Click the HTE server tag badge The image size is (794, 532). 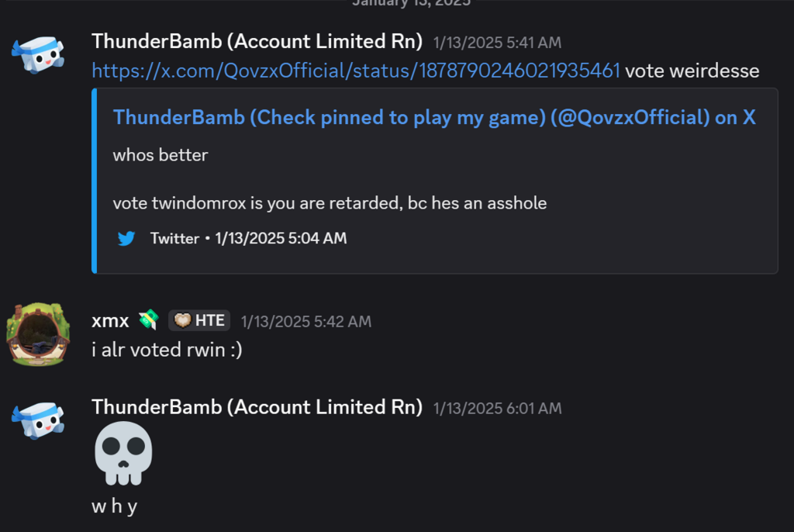pos(199,320)
